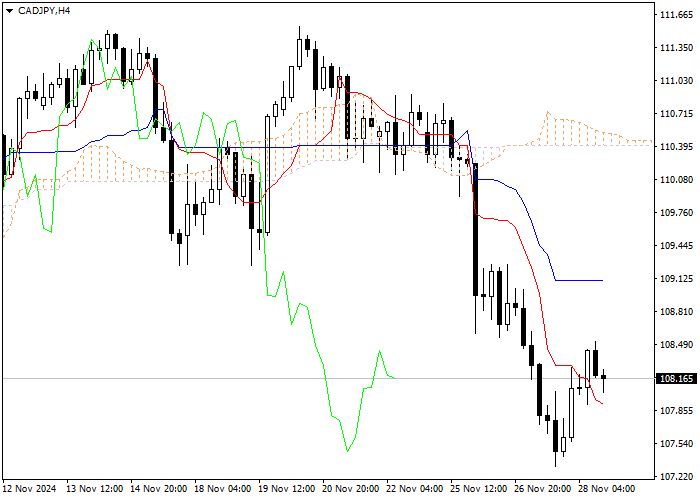This screenshot has height=500, width=700.
Task: Click the 107.855 price scale value
Action: tap(676, 411)
